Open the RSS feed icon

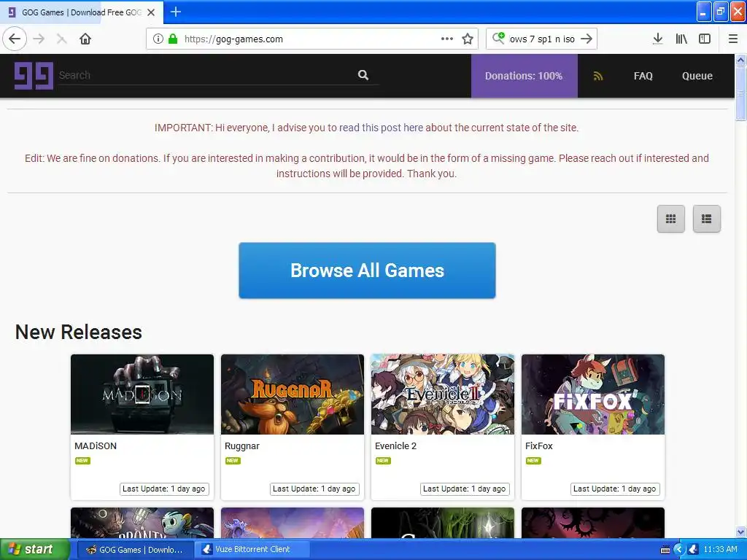click(x=598, y=76)
